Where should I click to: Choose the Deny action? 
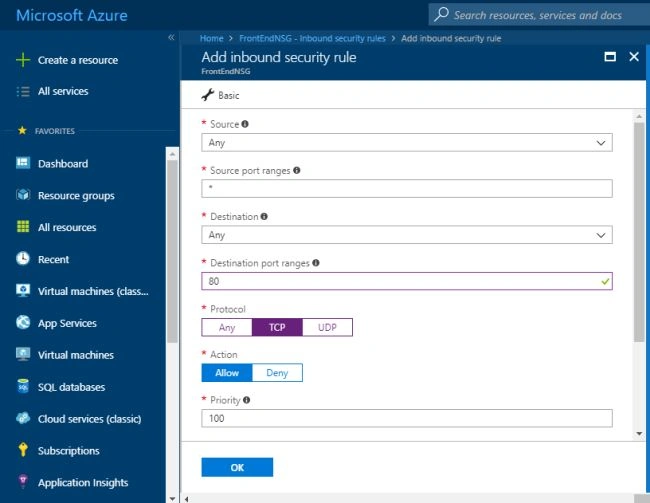tap(277, 372)
